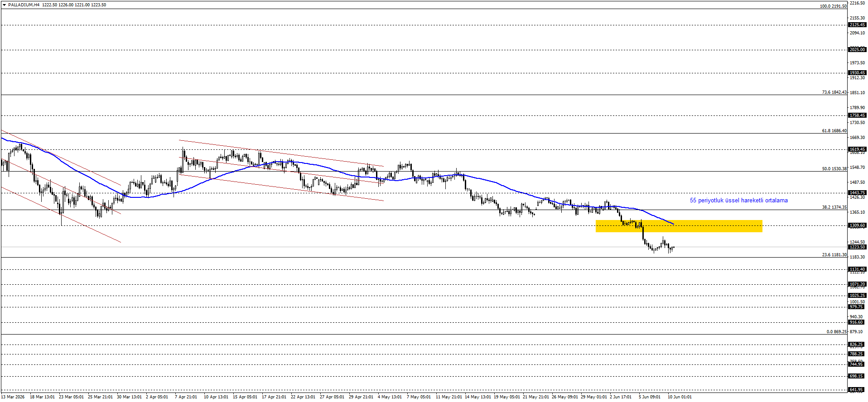The height and width of the screenshot is (402, 868).
Task: Click the '7 May 05:01' time axis label
Action: pyautogui.click(x=419, y=397)
